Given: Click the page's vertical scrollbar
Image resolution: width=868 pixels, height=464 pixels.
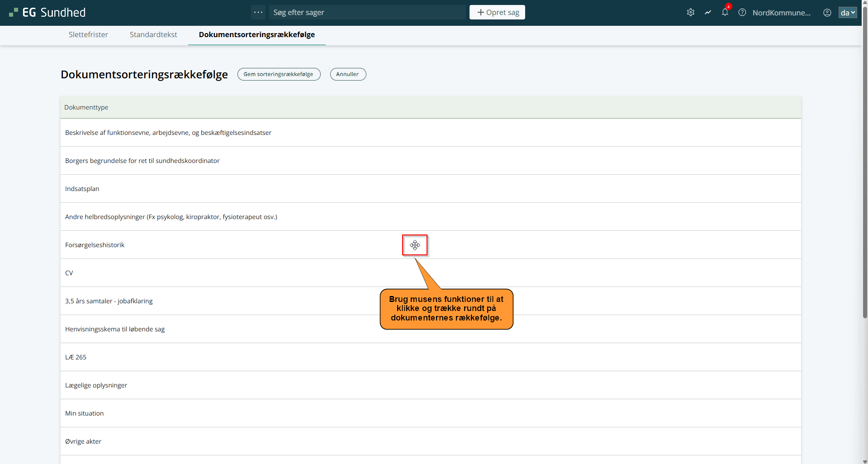Looking at the screenshot, I should tap(864, 181).
